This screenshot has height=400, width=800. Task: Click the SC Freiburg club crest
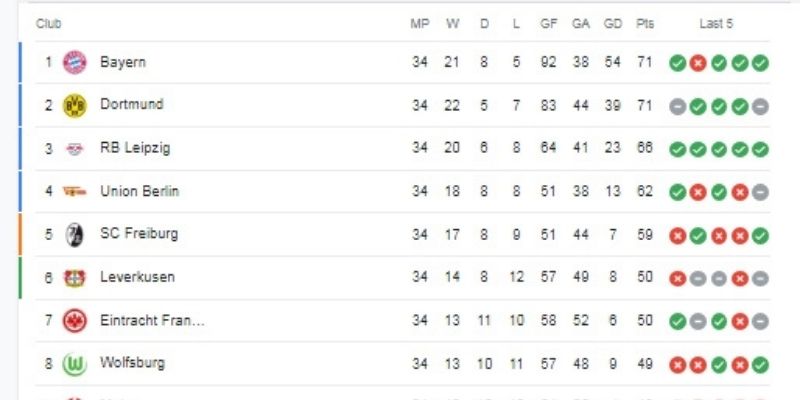coord(75,234)
